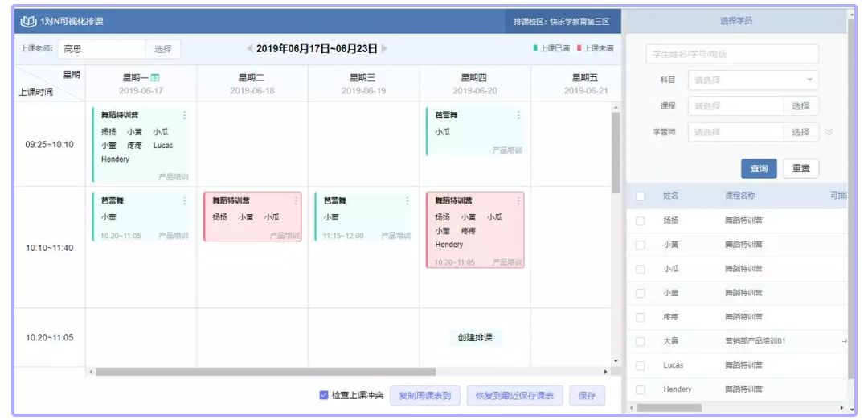Viewport: 868px width, 420px height.
Task: Click 复制周课表到 button
Action: [425, 396]
